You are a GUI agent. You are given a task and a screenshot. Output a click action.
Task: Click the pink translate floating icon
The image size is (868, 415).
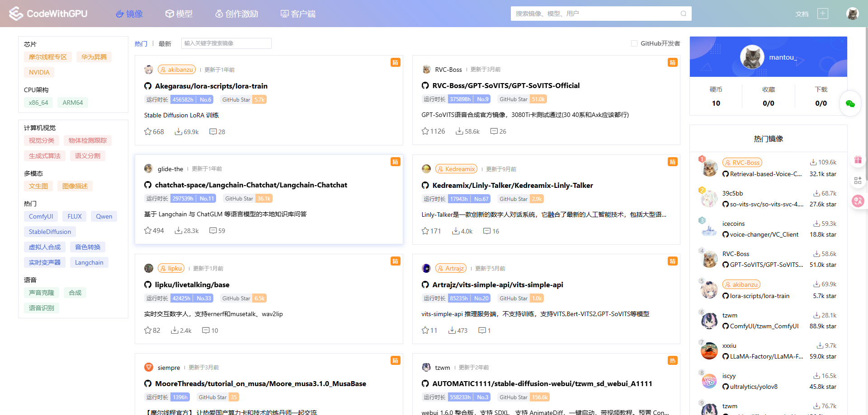[x=858, y=201]
